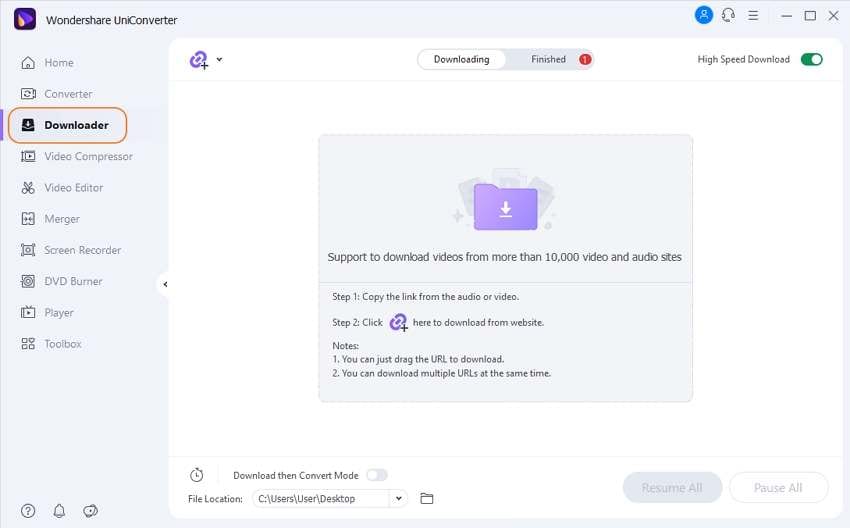Screen dimensions: 850x528
Task: Click the Home sidebar icon
Action: click(x=28, y=63)
